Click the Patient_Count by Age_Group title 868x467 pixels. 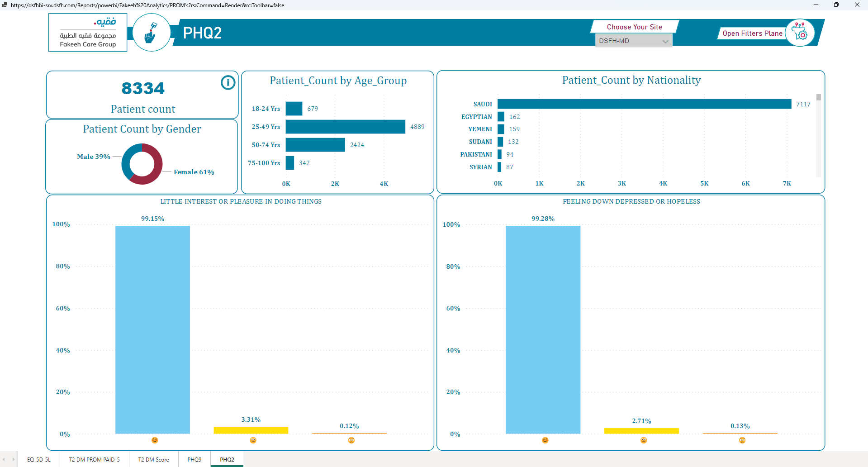(x=338, y=81)
